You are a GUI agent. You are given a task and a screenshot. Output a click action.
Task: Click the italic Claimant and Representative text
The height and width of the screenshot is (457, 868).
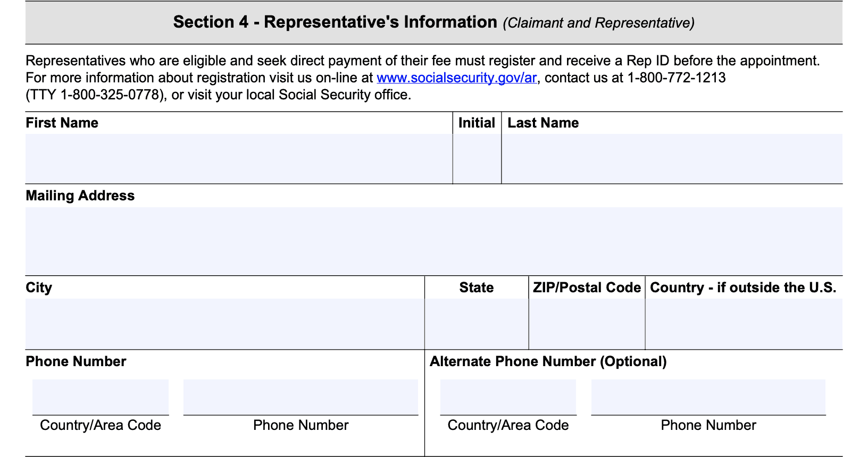click(x=598, y=23)
